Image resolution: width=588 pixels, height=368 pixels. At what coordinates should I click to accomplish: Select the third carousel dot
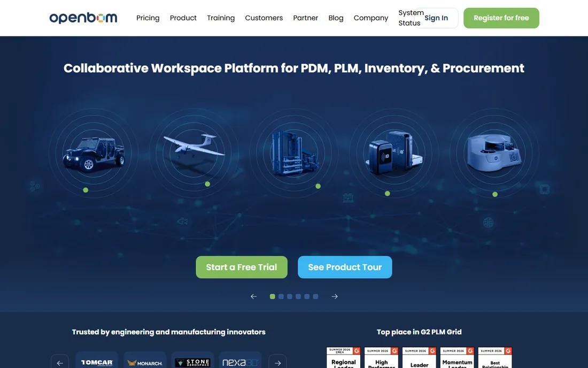pos(290,296)
